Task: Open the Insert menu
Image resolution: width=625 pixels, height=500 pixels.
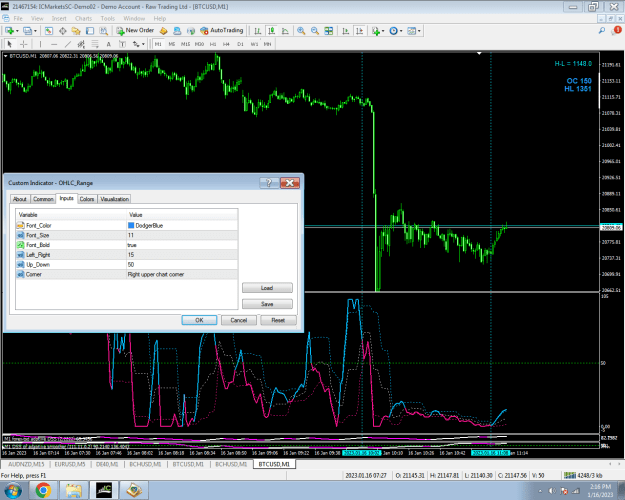Action: (x=59, y=18)
